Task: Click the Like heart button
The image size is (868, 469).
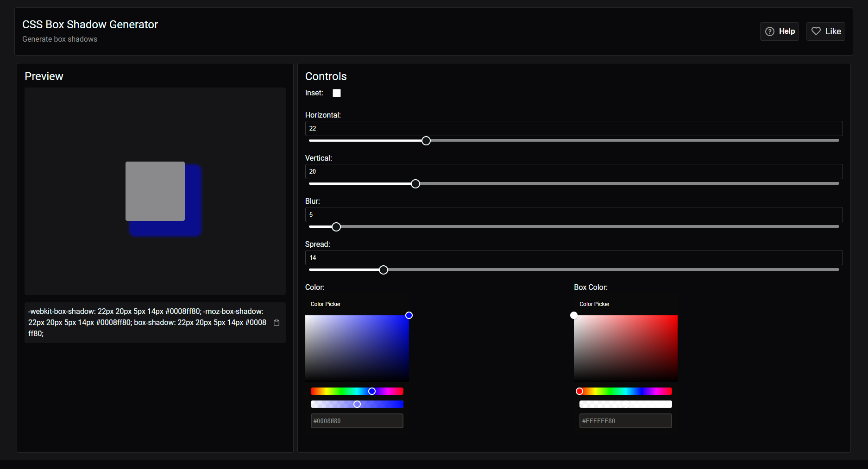Action: coord(825,31)
